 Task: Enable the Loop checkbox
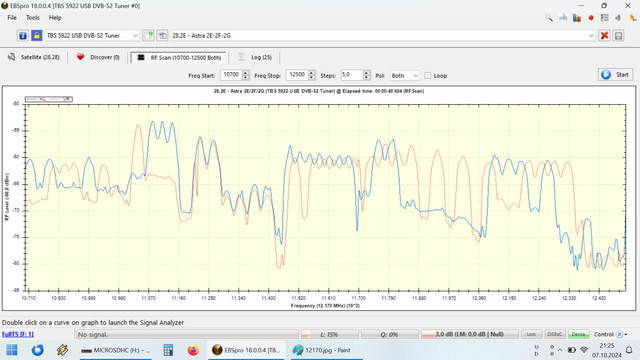427,76
